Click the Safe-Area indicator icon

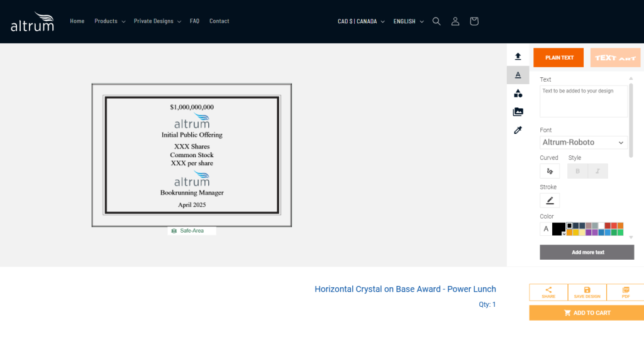(x=174, y=231)
